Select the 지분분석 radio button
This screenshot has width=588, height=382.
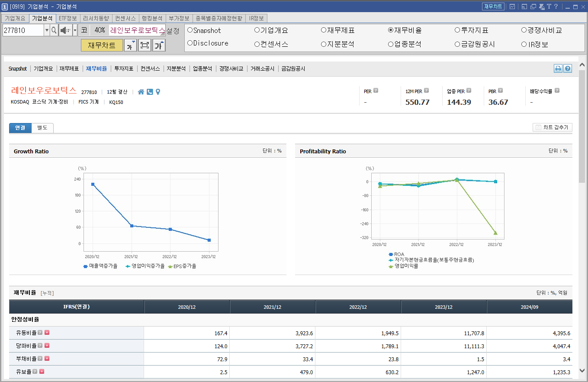point(324,44)
